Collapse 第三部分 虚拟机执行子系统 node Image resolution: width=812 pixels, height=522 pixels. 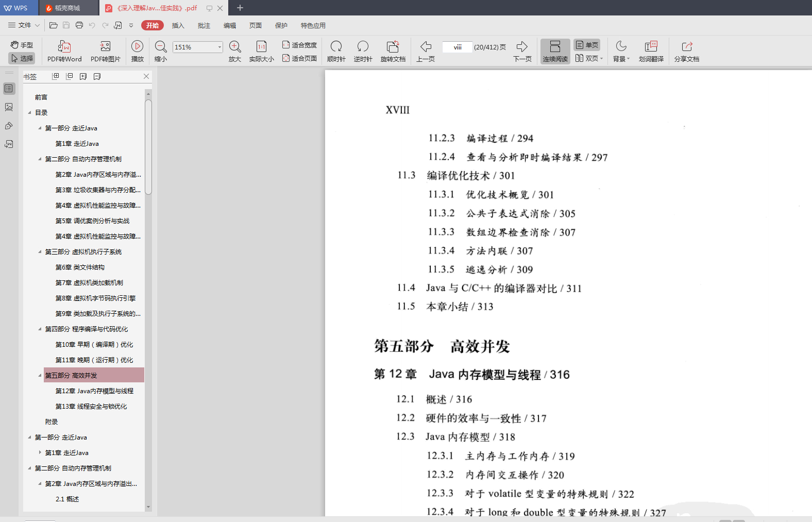coord(40,251)
